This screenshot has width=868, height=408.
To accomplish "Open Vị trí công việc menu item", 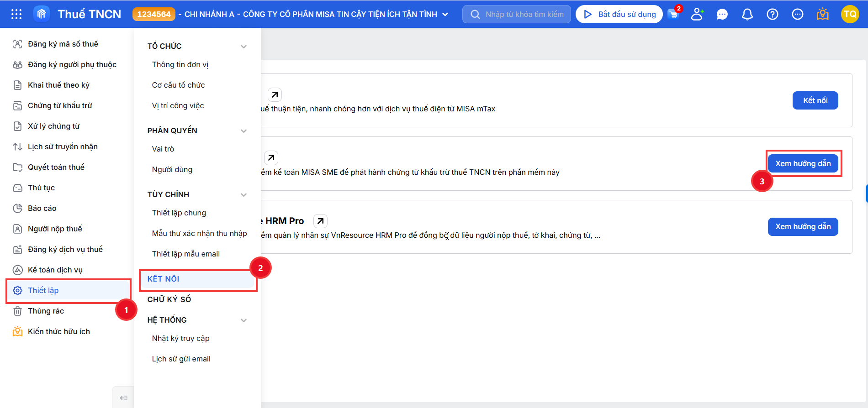I will pos(178,105).
